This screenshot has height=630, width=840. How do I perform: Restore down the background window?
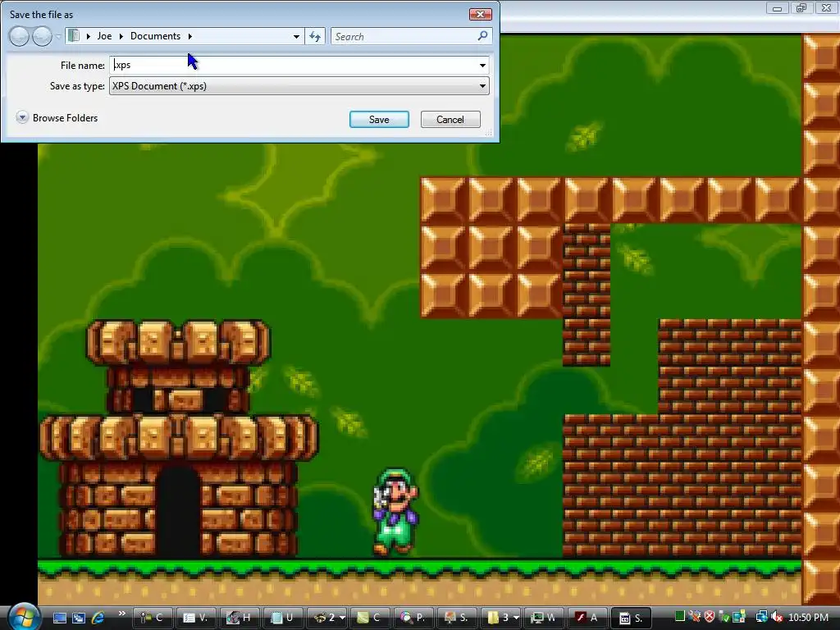[801, 8]
